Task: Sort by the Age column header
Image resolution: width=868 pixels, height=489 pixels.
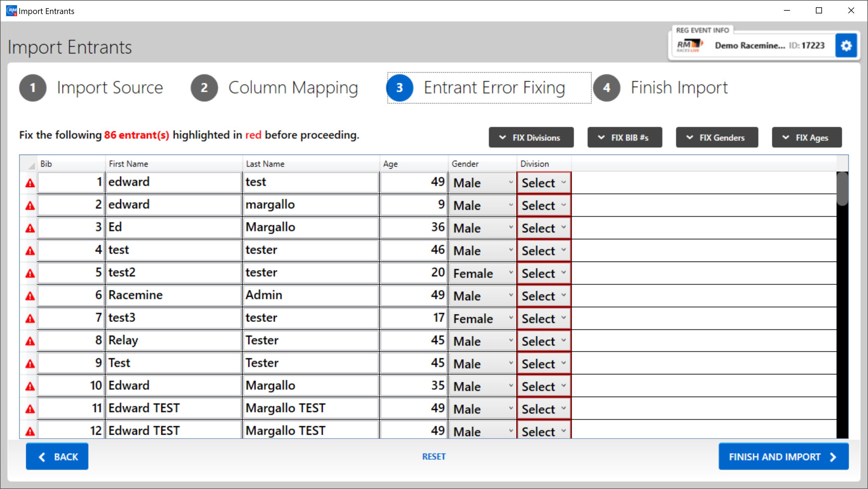Action: [x=414, y=164]
